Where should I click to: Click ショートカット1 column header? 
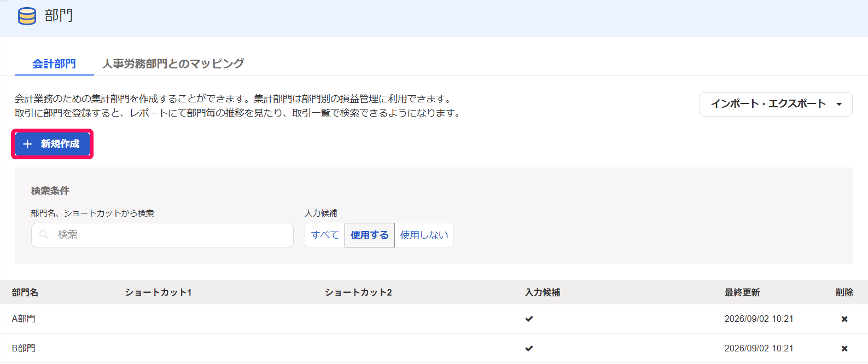pyautogui.click(x=159, y=292)
